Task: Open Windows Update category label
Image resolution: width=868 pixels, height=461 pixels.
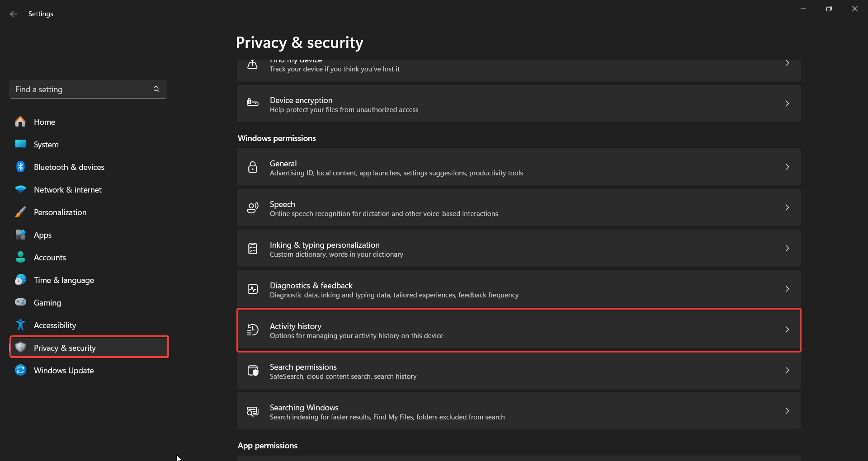Action: pyautogui.click(x=64, y=371)
